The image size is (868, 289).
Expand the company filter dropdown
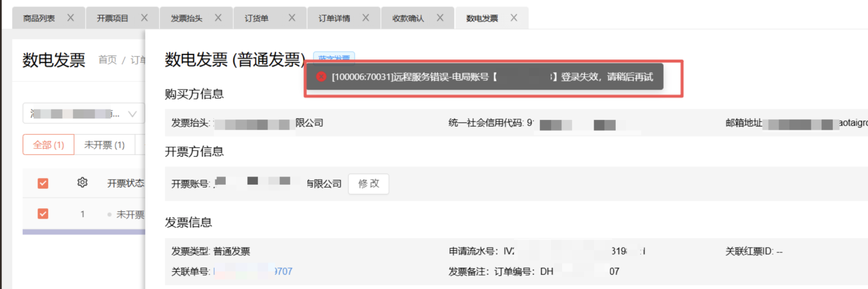click(x=84, y=114)
